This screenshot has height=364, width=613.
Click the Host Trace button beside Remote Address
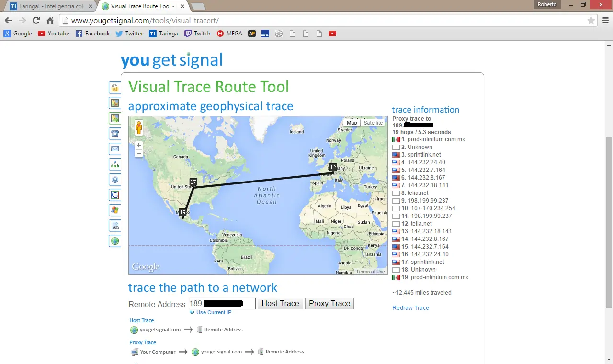[280, 303]
